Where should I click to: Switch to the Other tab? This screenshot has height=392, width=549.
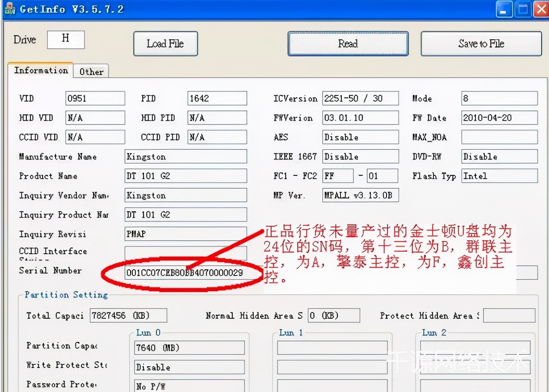tap(90, 71)
